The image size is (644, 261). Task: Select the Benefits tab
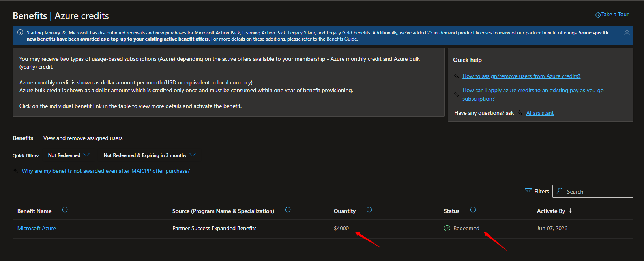(x=23, y=138)
